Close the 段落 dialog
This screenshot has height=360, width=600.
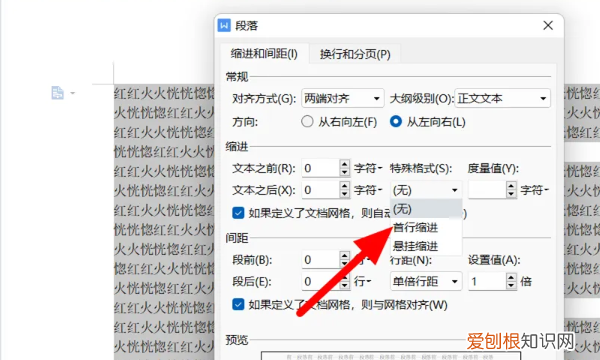(x=548, y=26)
